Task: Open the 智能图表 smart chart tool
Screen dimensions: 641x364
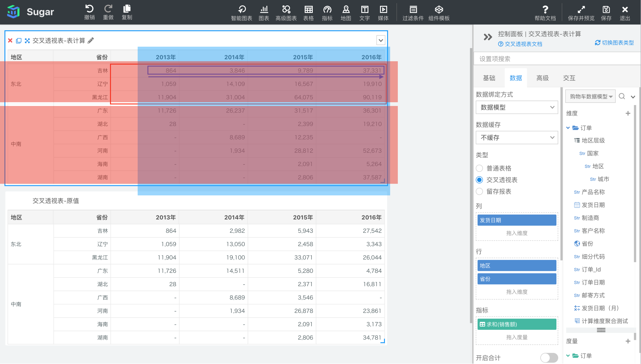Action: click(242, 13)
